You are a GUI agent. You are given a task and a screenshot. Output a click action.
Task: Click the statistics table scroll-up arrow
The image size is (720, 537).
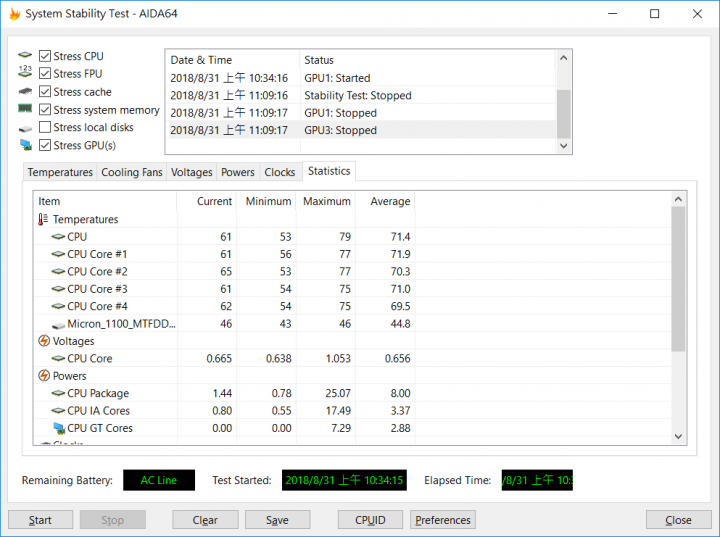coord(678,199)
